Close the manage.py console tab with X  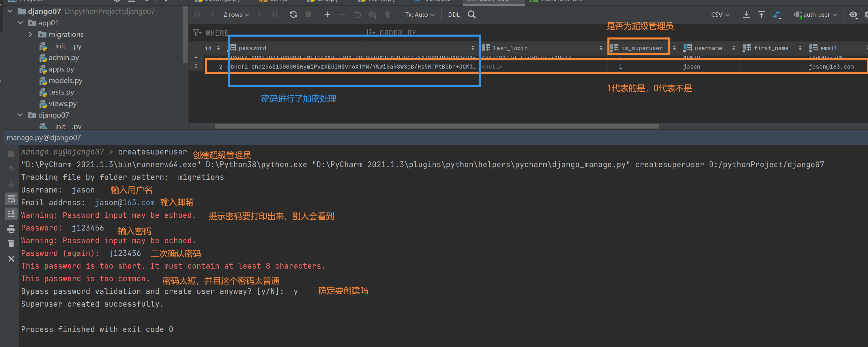(x=11, y=259)
